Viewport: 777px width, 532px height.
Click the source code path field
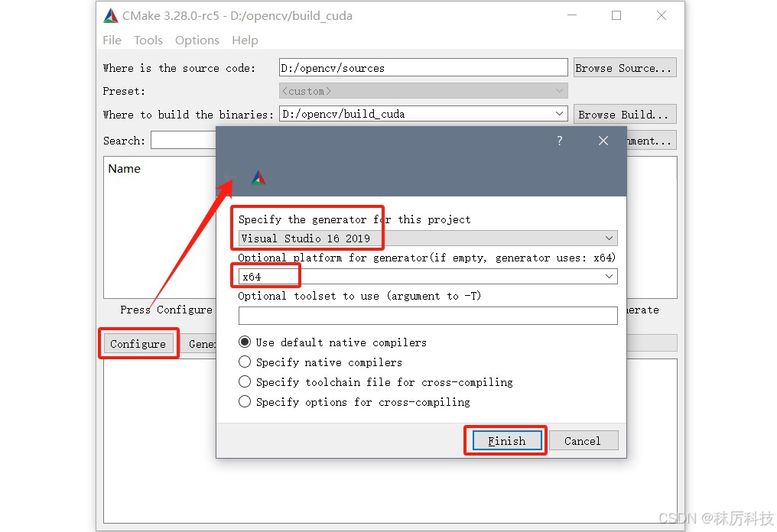click(x=423, y=68)
